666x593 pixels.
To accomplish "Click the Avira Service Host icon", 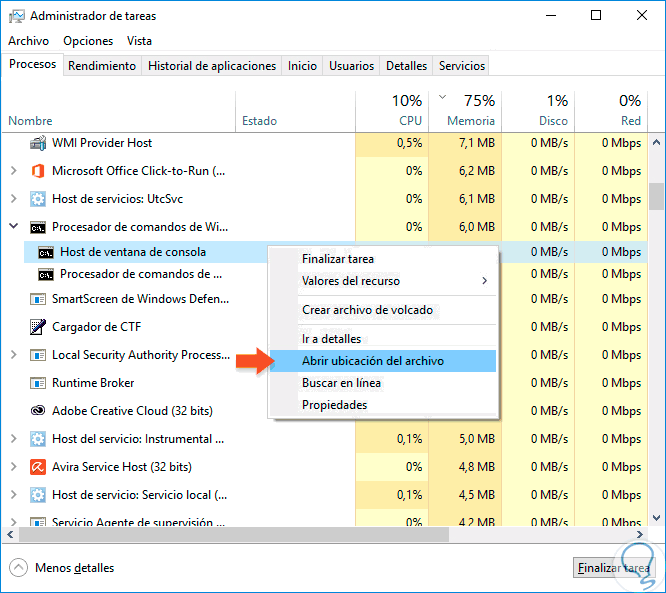I will [38, 467].
